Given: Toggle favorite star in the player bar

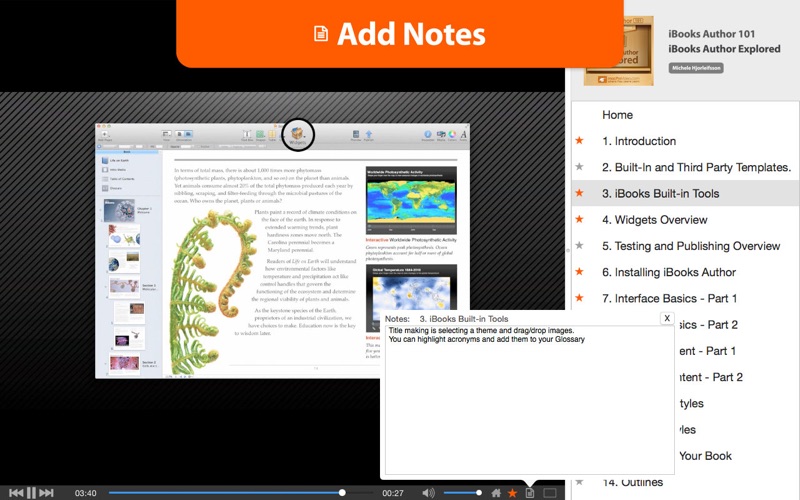Looking at the screenshot, I should (x=513, y=493).
